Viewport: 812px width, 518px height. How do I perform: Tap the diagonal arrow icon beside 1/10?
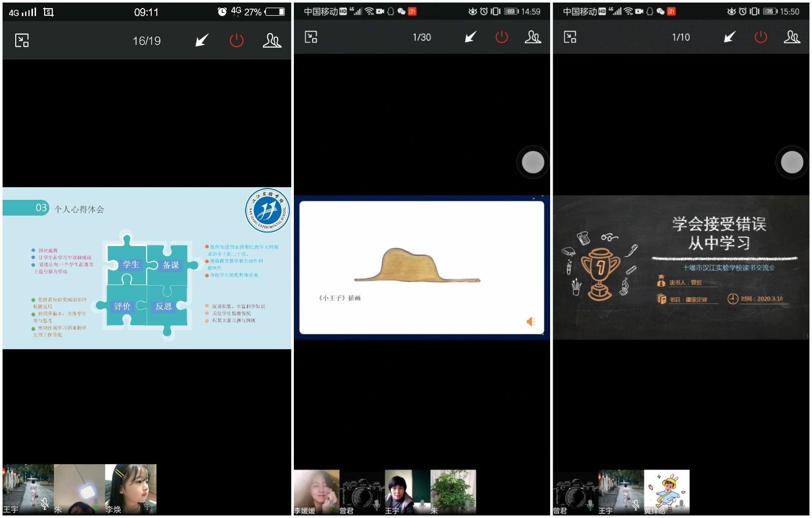[x=729, y=37]
